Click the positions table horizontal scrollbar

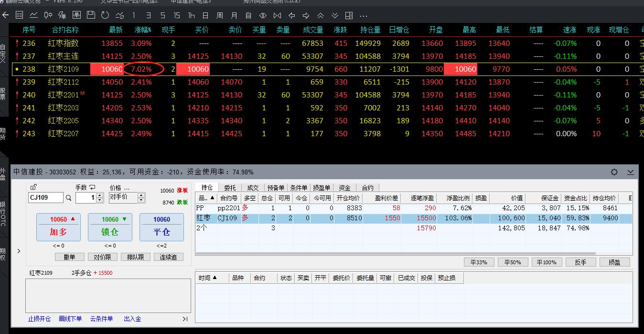tap(397, 254)
